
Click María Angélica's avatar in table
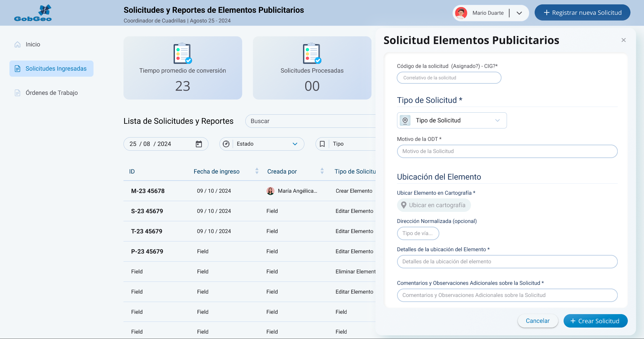pyautogui.click(x=270, y=191)
